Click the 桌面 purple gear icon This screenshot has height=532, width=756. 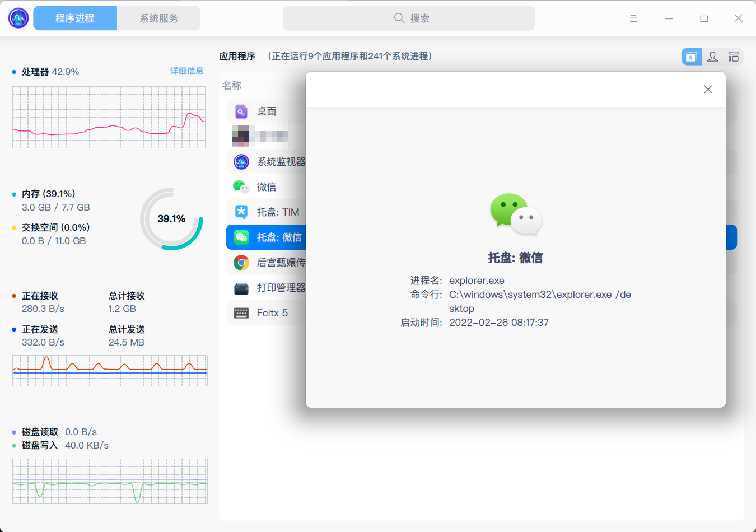(x=241, y=111)
